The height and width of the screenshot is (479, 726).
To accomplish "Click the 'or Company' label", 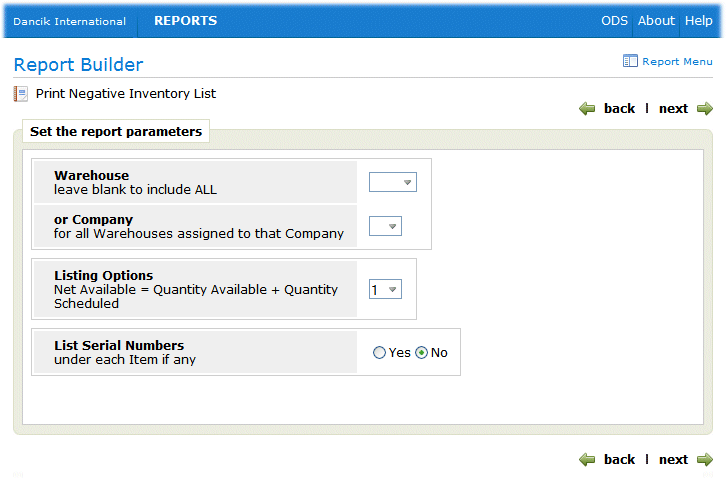I will click(94, 219).
